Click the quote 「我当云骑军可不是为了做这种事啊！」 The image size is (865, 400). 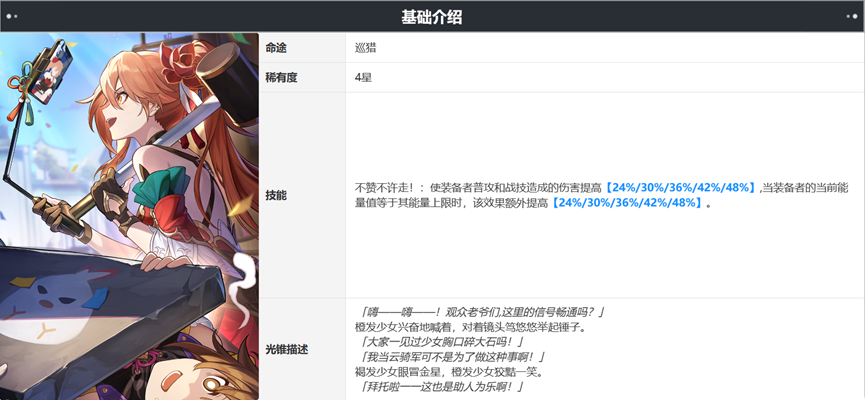coord(451,357)
